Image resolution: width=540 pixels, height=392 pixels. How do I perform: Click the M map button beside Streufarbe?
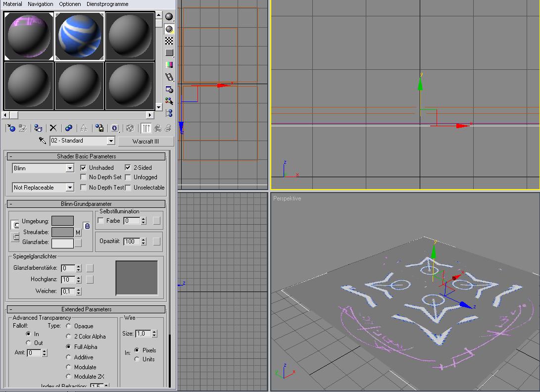78,233
